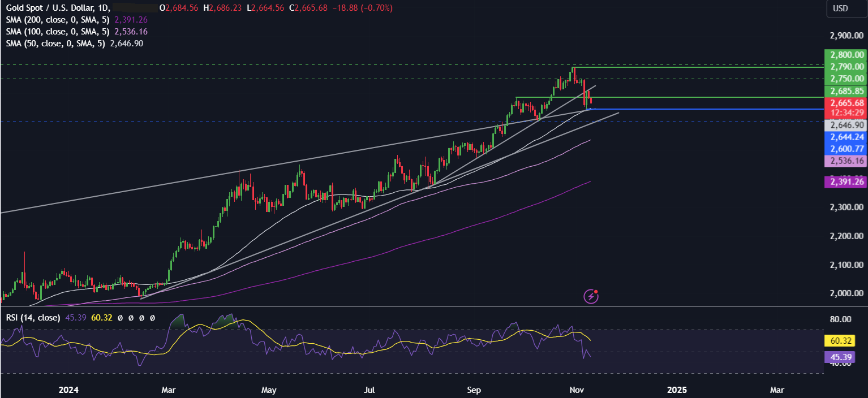Click the 2,391.26 value in SMA 200 legend
868x398 pixels.
point(131,20)
